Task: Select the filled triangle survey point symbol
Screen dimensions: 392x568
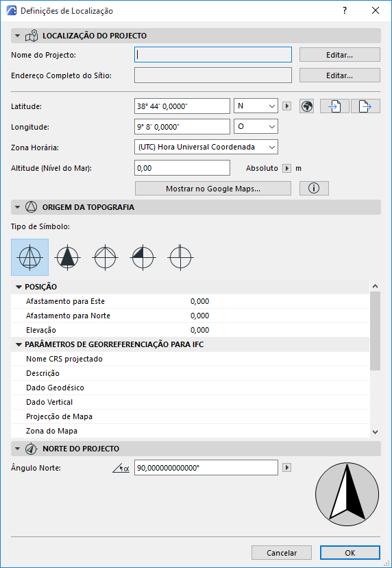Action: pyautogui.click(x=67, y=257)
